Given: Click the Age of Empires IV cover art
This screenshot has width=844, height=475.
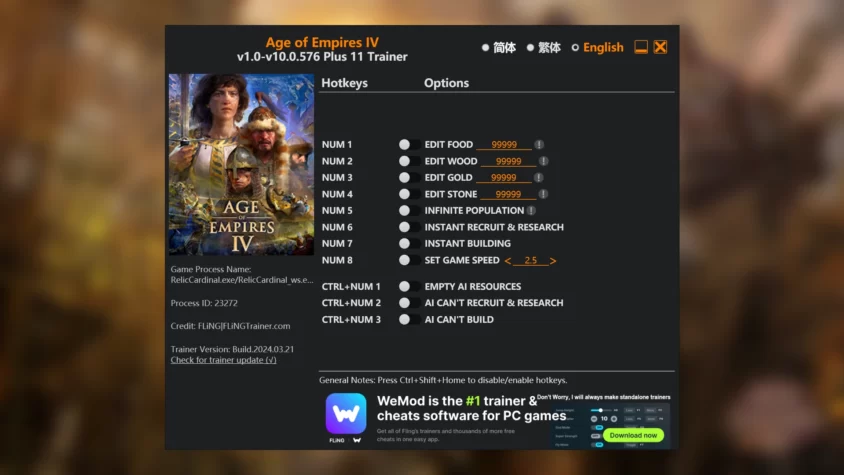Looking at the screenshot, I should 241,164.
